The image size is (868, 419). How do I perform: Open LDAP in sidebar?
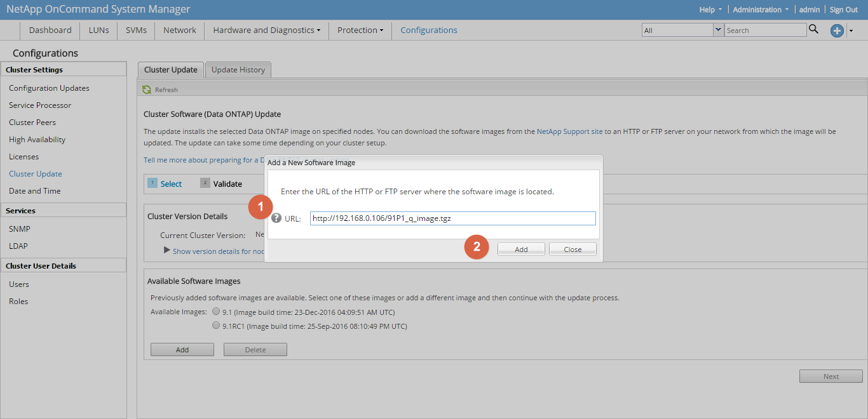point(18,246)
